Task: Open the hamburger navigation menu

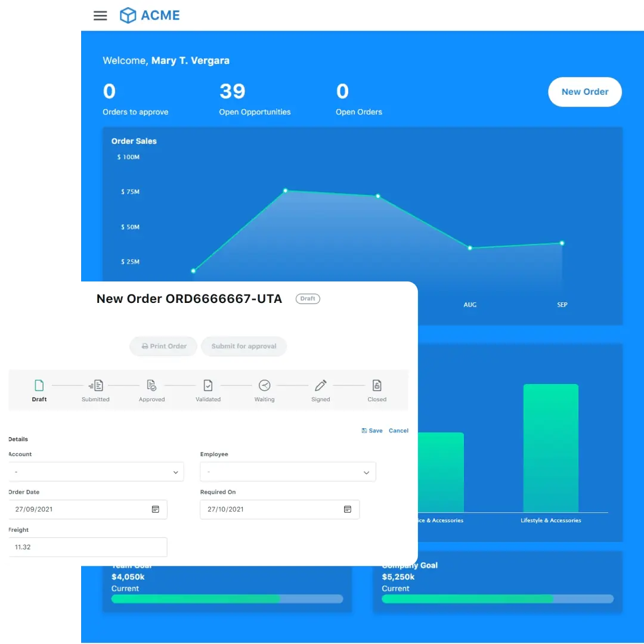Action: (x=100, y=16)
